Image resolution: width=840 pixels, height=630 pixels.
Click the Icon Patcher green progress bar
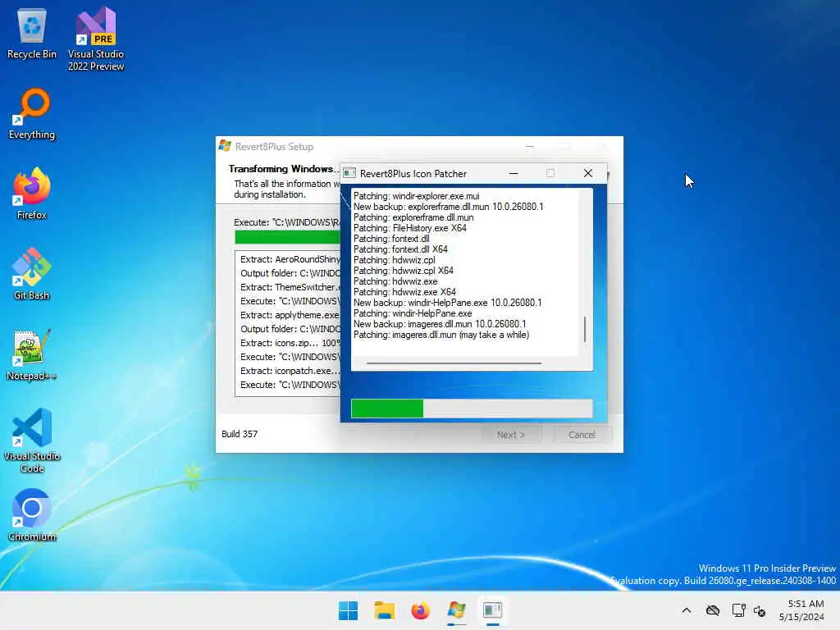click(387, 409)
